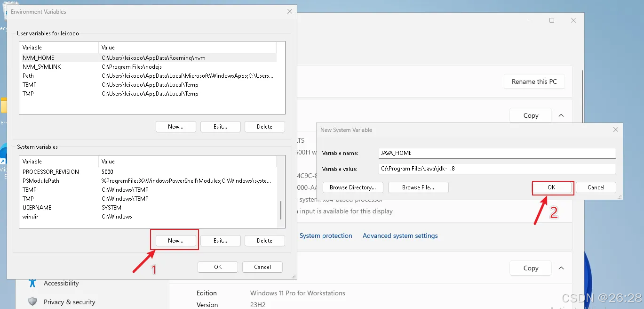Viewport: 644px width, 309px height.
Task: Open System protection link
Action: tap(326, 236)
